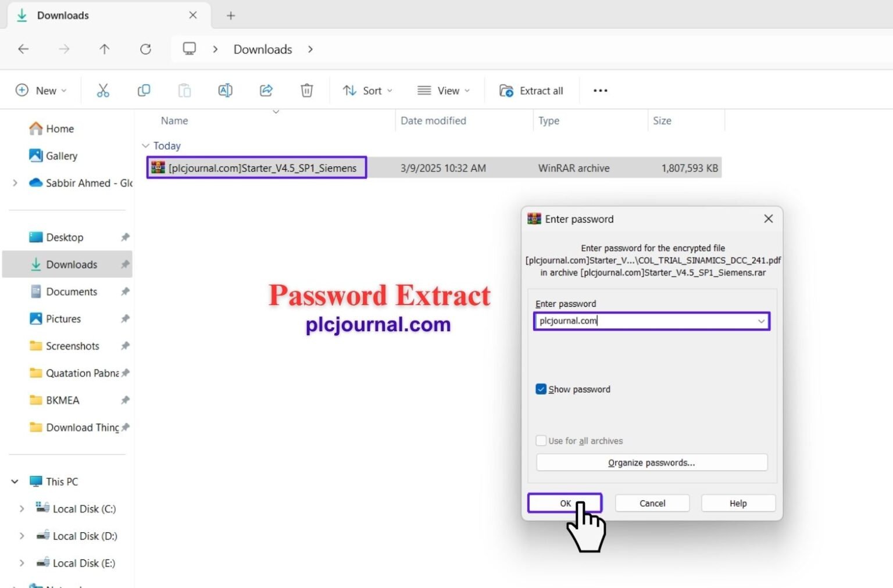Viewport: 893px width, 588px height.
Task: Go up one folder level
Action: pyautogui.click(x=105, y=49)
